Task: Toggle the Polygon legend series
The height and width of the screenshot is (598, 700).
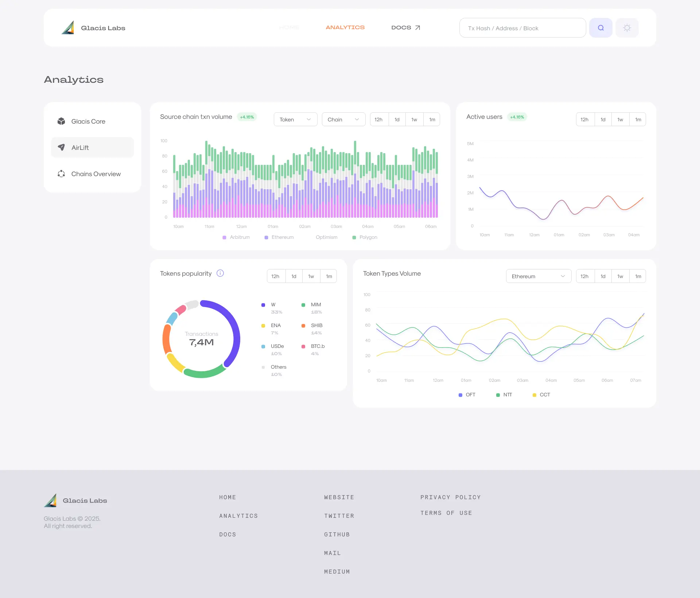Action: 365,237
